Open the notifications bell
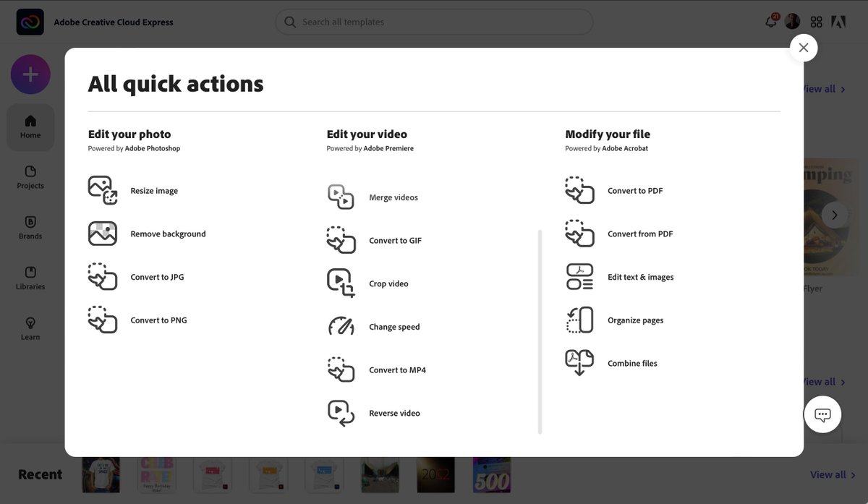 [770, 22]
